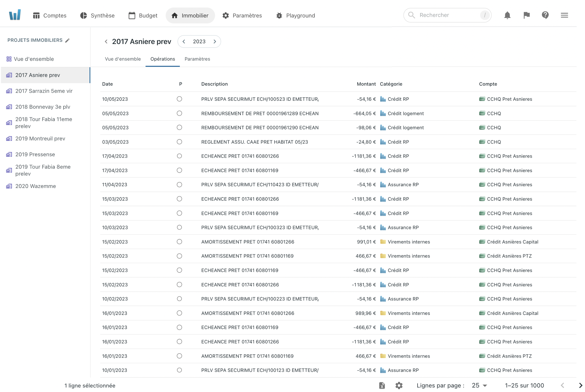Go back using the arrow beside 2017 Asniere prev
Image resolution: width=585 pixels, height=392 pixels.
106,42
